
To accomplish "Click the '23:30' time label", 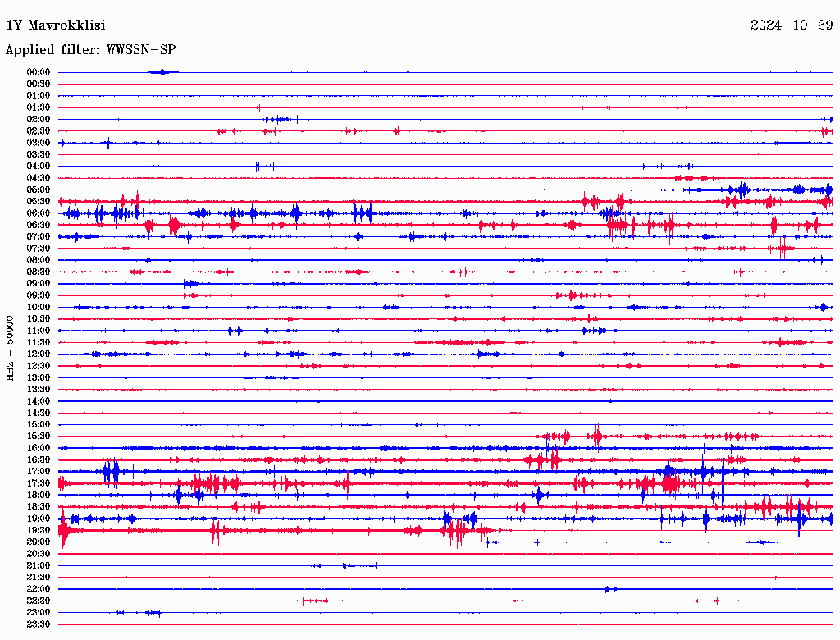I will coord(38,625).
